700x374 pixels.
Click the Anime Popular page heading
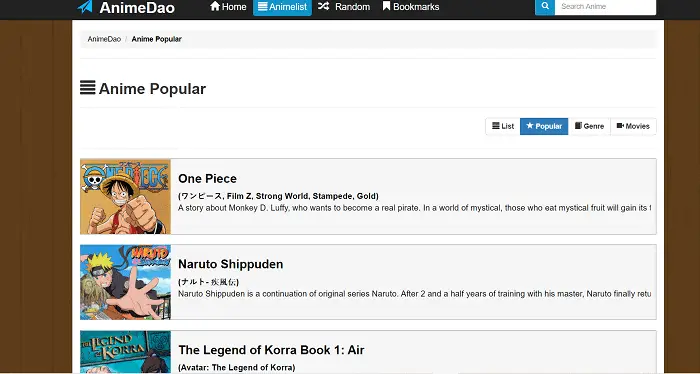[152, 89]
